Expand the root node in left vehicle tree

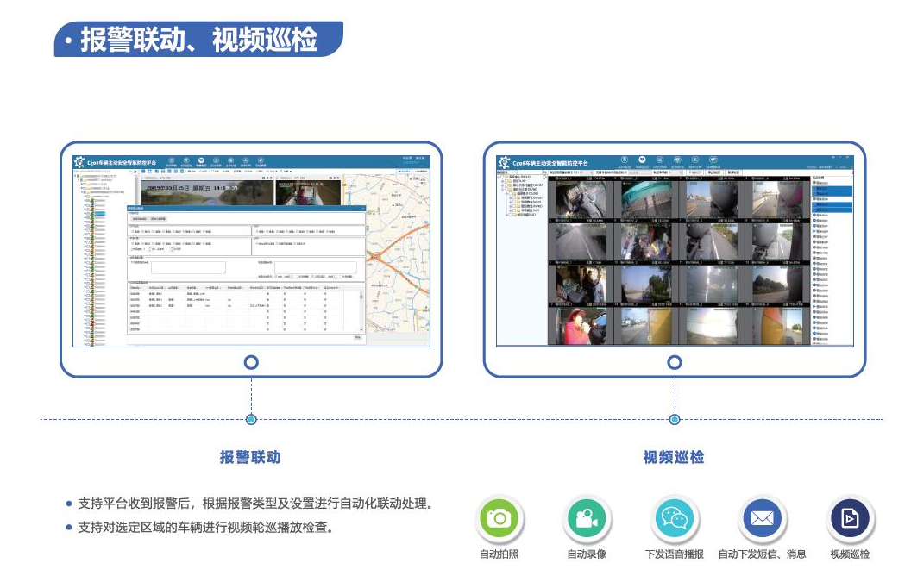76,177
